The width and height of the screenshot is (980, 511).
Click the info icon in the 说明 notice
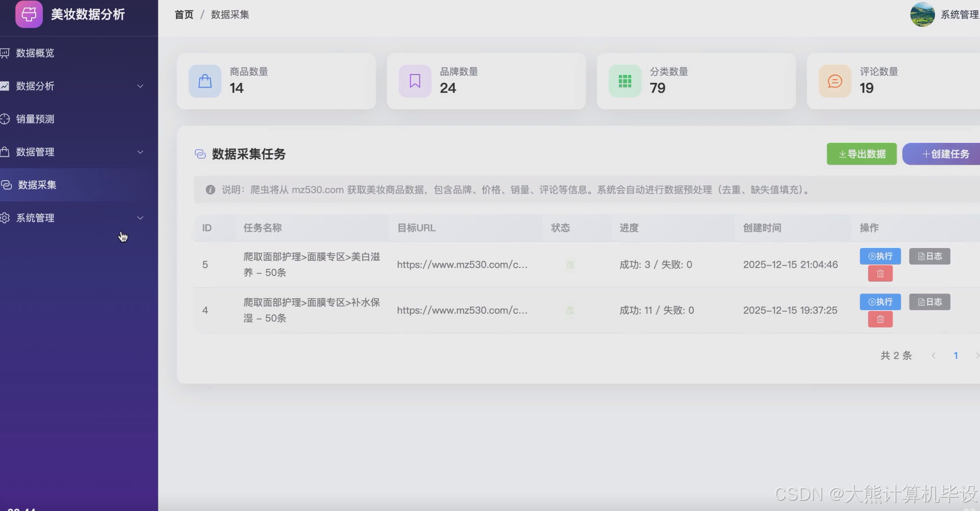pos(210,189)
